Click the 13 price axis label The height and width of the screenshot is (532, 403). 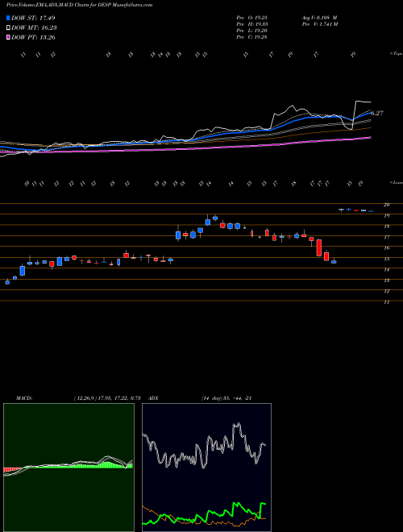pos(386,281)
